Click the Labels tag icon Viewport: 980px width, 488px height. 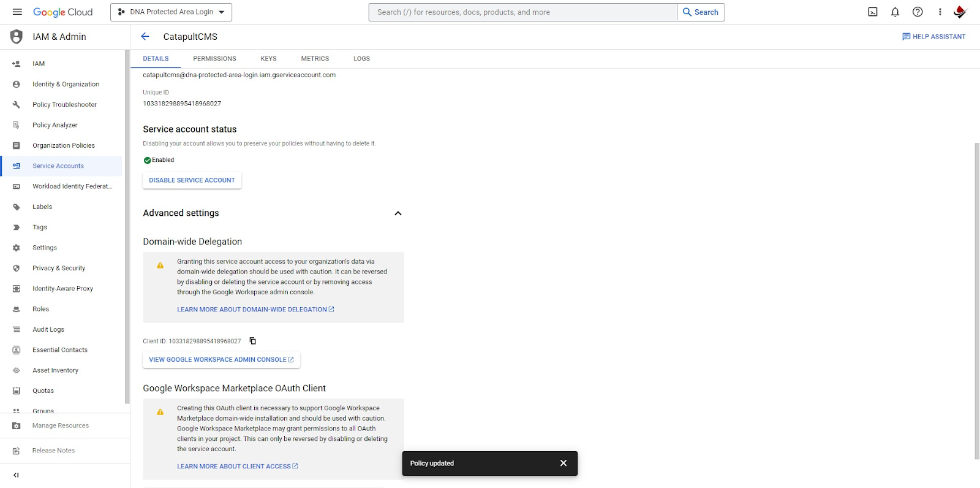click(17, 207)
